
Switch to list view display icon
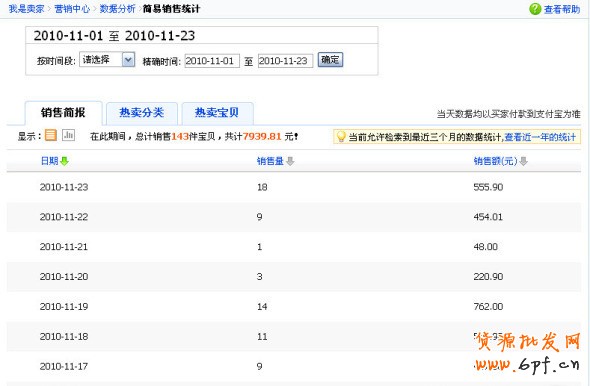click(x=51, y=135)
